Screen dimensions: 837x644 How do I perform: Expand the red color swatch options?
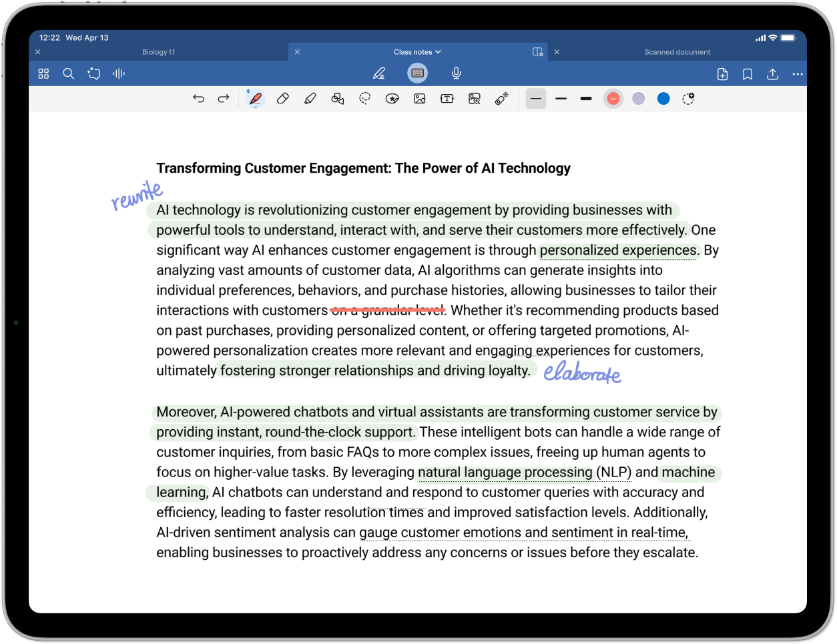coord(613,98)
